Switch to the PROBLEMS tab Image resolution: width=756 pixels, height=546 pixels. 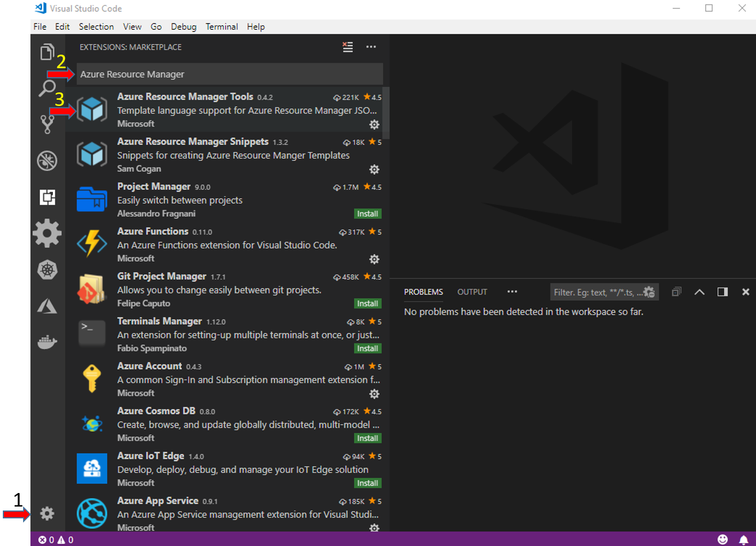(423, 292)
